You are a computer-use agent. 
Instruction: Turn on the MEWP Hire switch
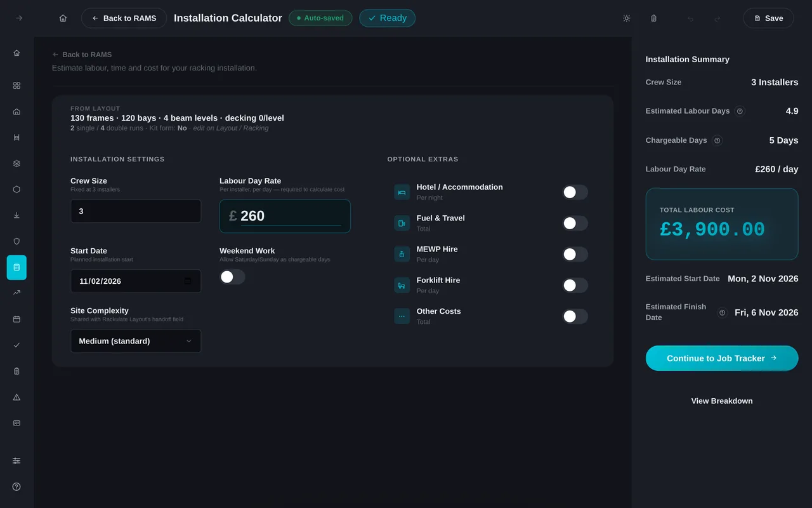coord(575,255)
